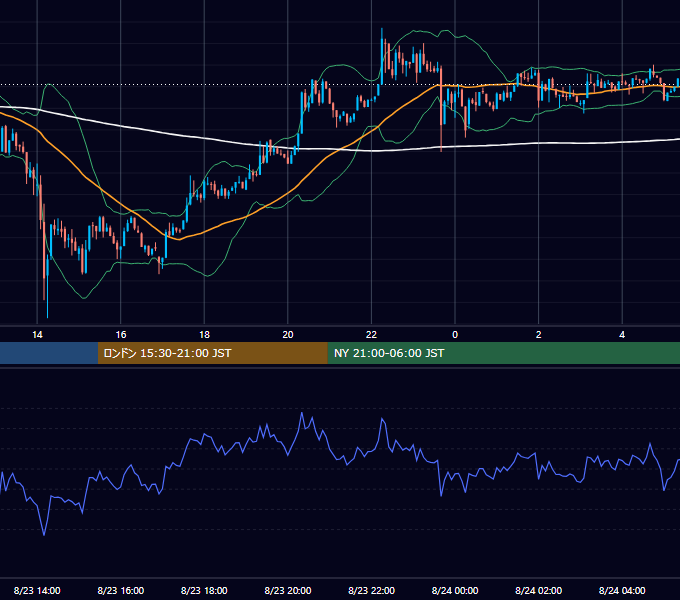680x600 pixels.
Task: Click the hour label 2 on the time axis
Action: click(539, 335)
